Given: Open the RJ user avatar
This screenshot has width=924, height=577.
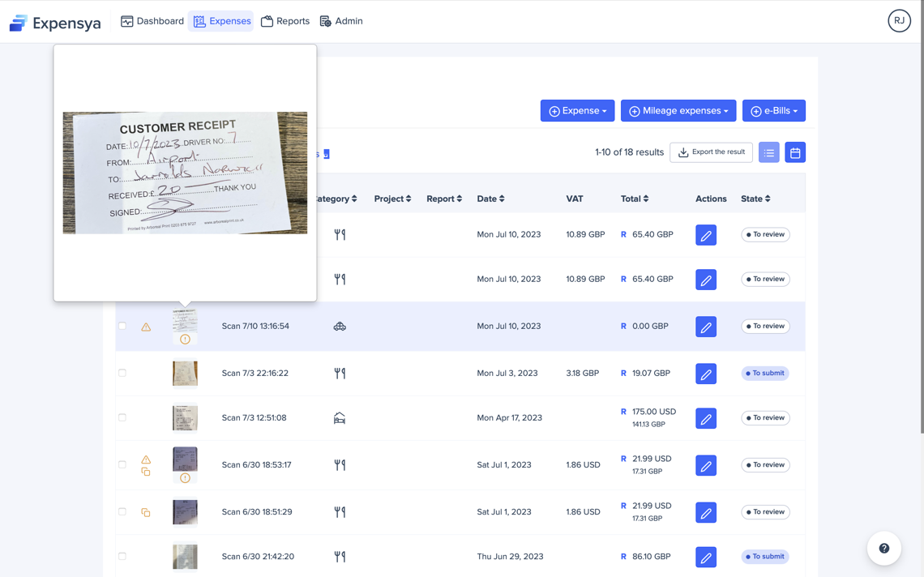Looking at the screenshot, I should 899,21.
